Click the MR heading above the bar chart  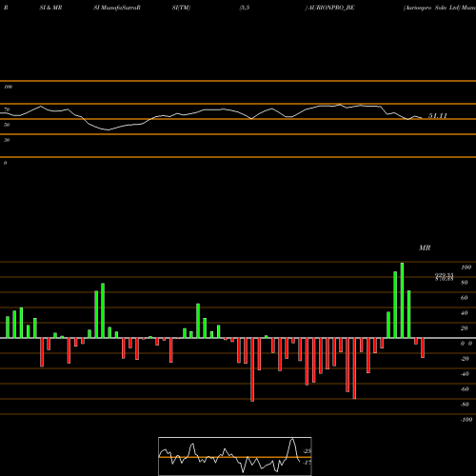coord(425,248)
